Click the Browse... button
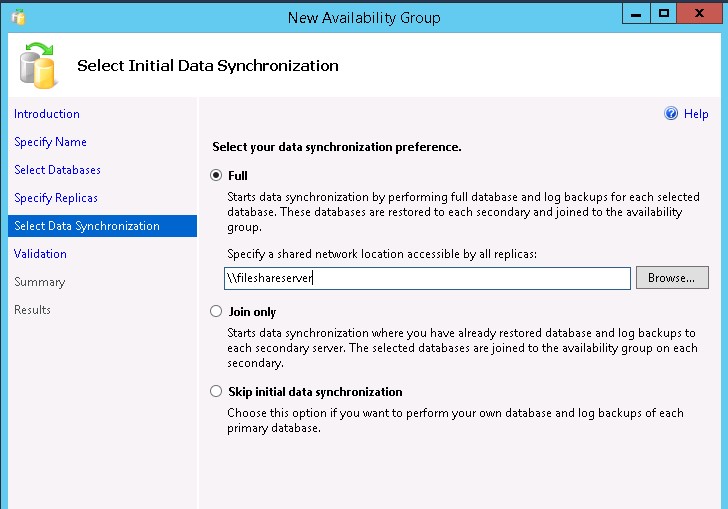This screenshot has width=728, height=509. (672, 278)
